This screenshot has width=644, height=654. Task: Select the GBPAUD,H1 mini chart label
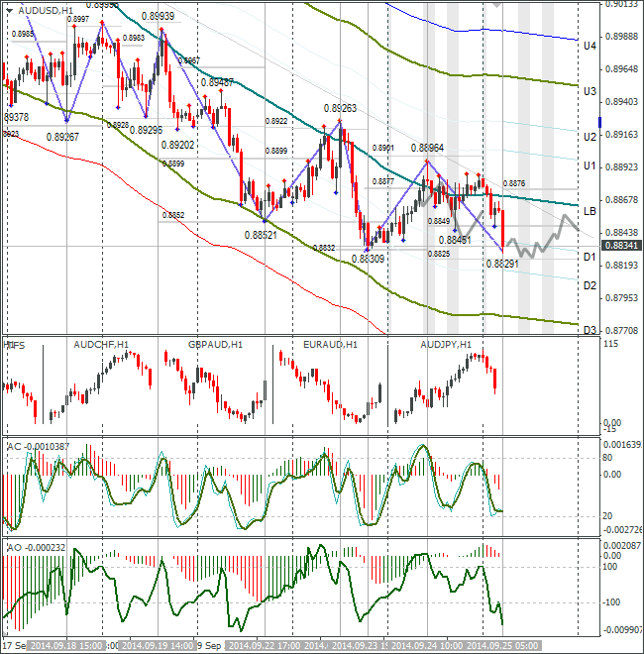pyautogui.click(x=215, y=345)
